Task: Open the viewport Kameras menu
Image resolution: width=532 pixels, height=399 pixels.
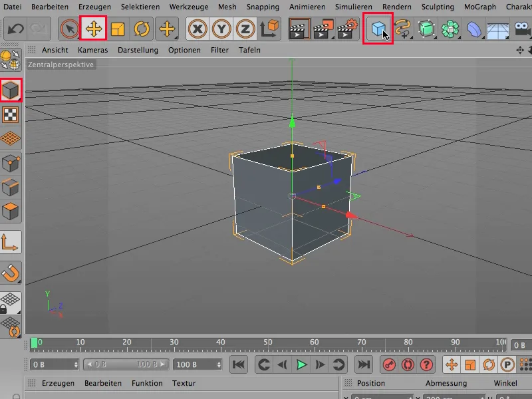Action: coord(92,50)
